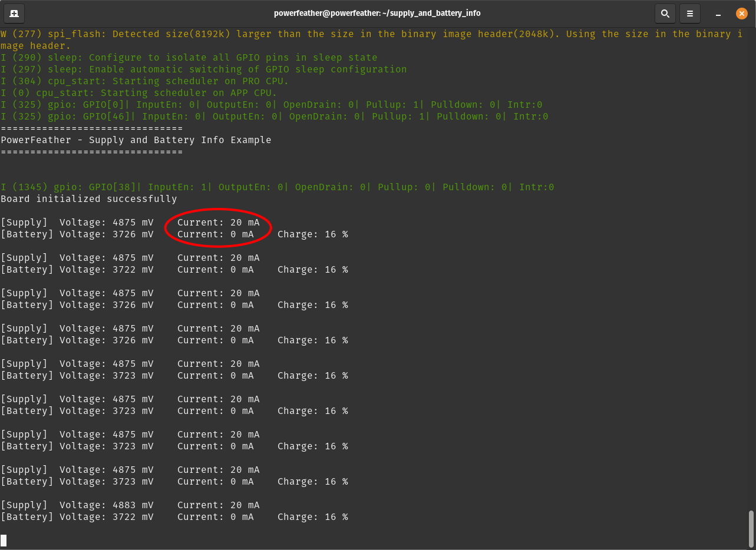The height and width of the screenshot is (550, 756).
Task: Click the GPIO[38] log line
Action: (x=277, y=187)
